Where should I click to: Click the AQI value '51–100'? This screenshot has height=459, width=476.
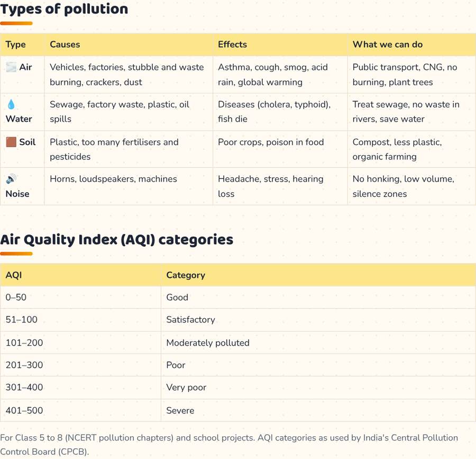[21, 320]
